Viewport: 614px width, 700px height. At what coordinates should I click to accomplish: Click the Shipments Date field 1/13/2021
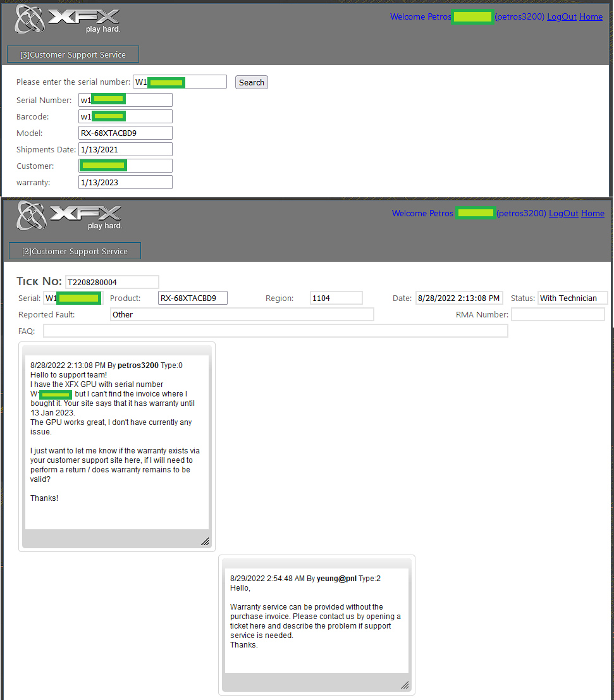click(125, 150)
